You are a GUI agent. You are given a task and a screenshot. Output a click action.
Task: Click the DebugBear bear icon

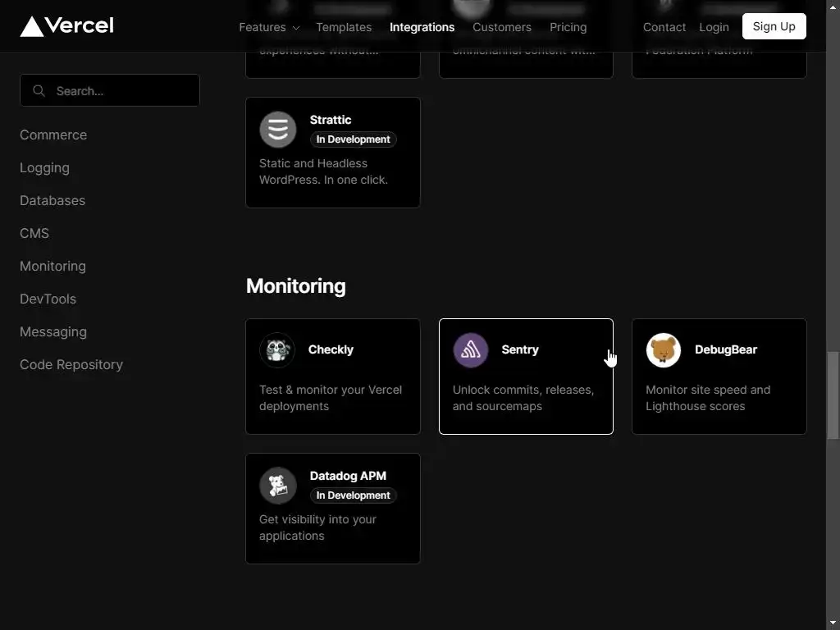coord(663,349)
